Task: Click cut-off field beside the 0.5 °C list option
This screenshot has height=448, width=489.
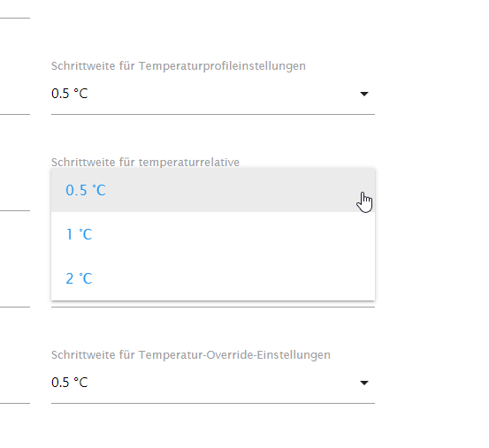Action: click(15, 190)
